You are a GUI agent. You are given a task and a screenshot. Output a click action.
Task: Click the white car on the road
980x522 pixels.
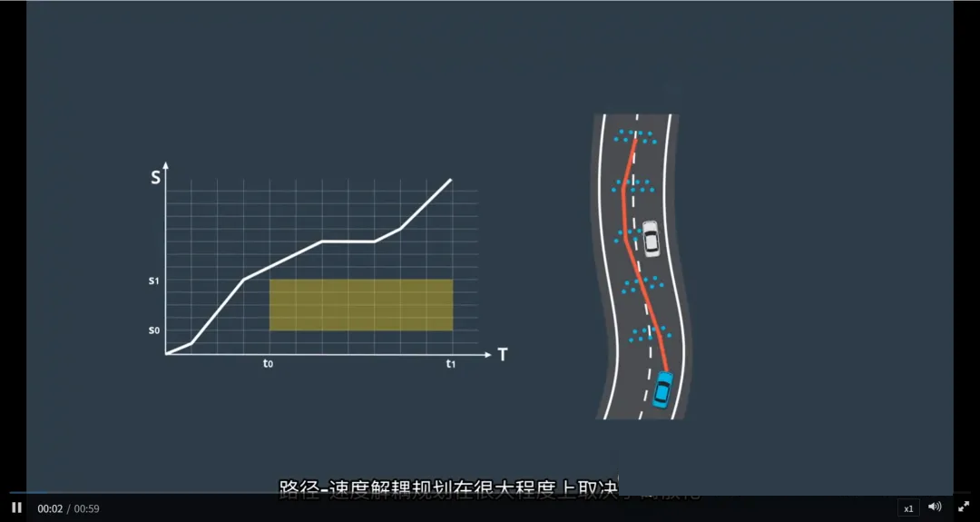click(651, 238)
